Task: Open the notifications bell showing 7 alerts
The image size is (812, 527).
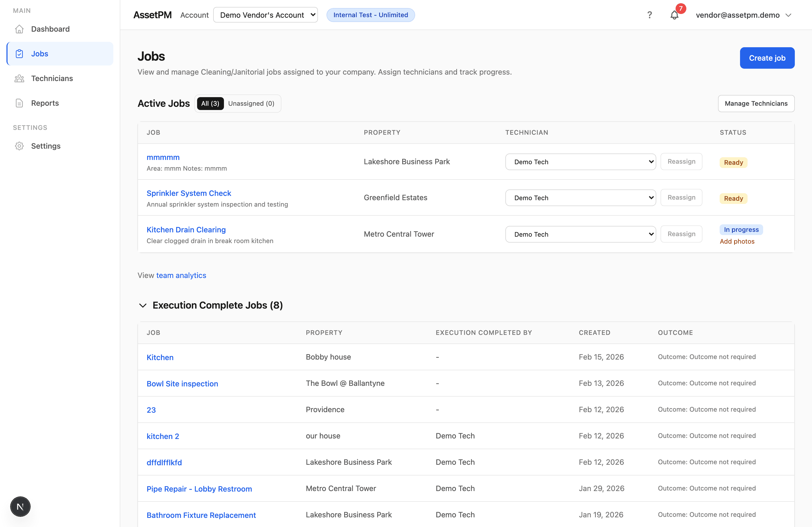Action: pos(675,15)
